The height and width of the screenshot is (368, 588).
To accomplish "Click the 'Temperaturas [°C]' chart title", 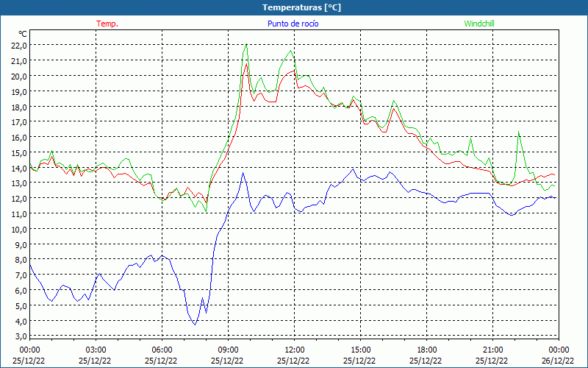I will point(301,7).
